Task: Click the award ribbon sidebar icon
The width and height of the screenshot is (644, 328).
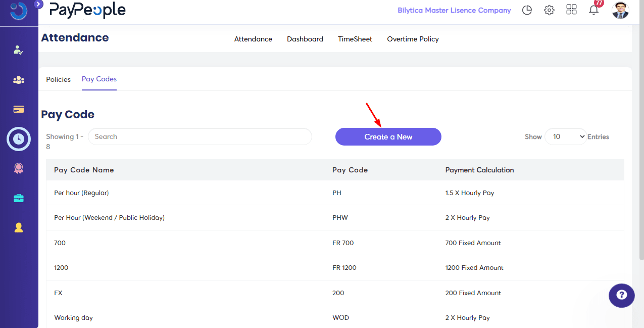Action: coord(19,169)
